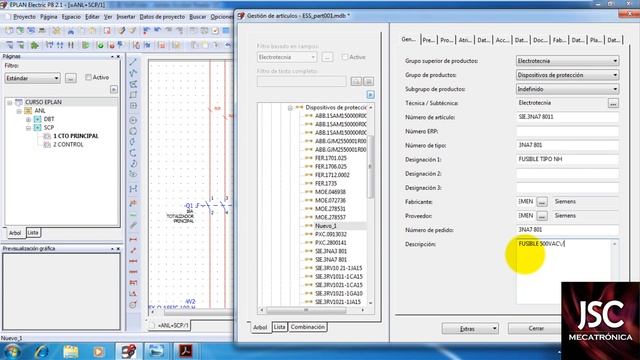Select Nuevo_1 article in tree

(326, 226)
